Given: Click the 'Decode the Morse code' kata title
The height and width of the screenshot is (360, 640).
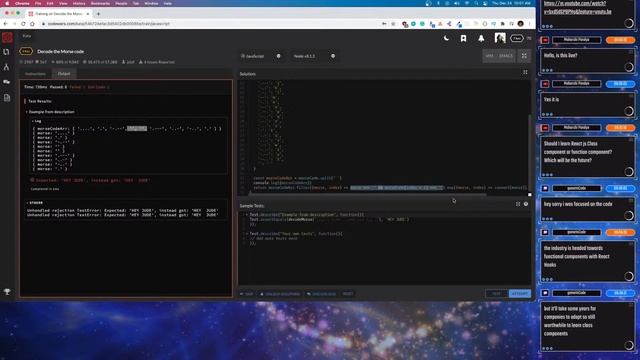Looking at the screenshot, I should tap(60, 51).
